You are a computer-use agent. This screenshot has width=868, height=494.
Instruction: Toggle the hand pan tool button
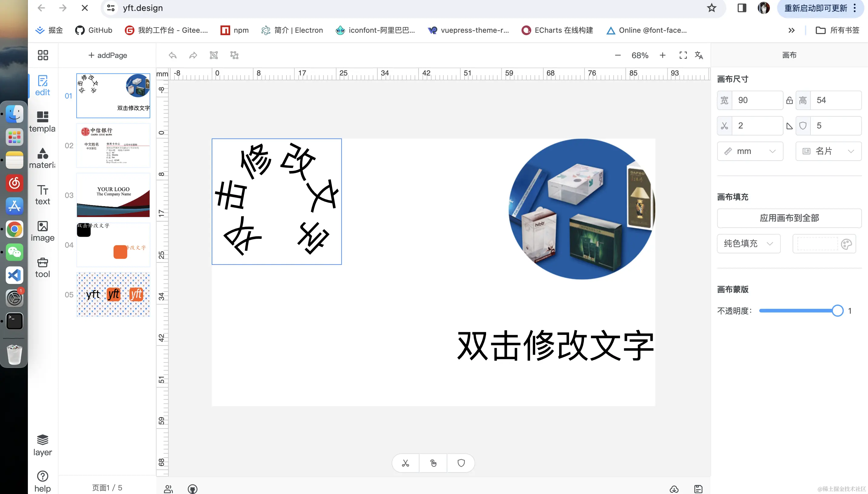tap(433, 463)
